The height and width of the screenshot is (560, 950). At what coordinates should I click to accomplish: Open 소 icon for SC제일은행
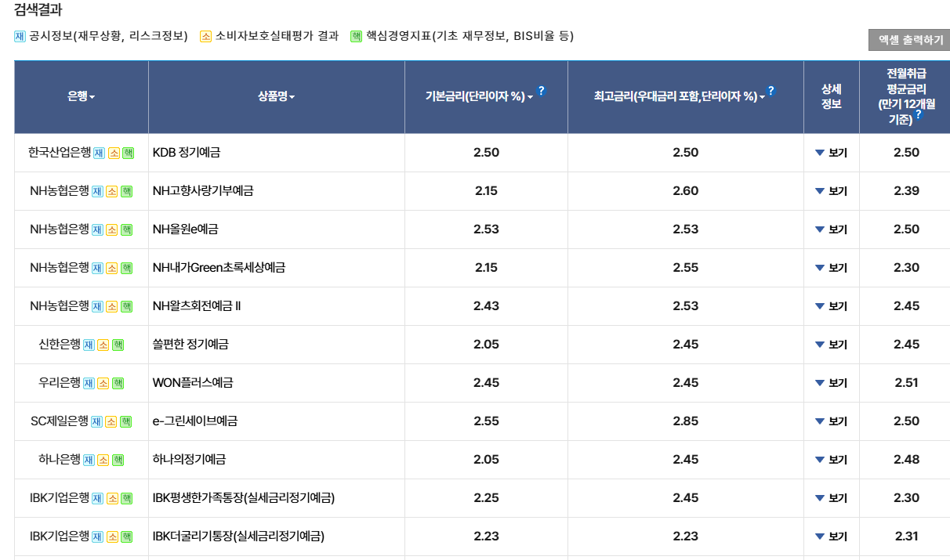tap(111, 422)
